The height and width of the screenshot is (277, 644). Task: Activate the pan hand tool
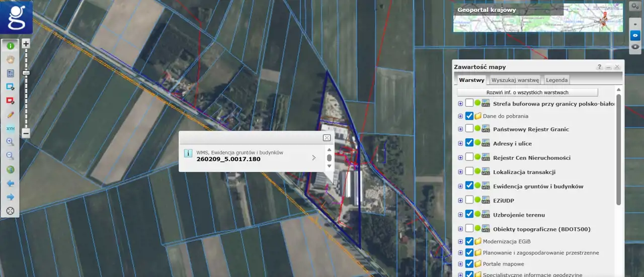coord(10,59)
